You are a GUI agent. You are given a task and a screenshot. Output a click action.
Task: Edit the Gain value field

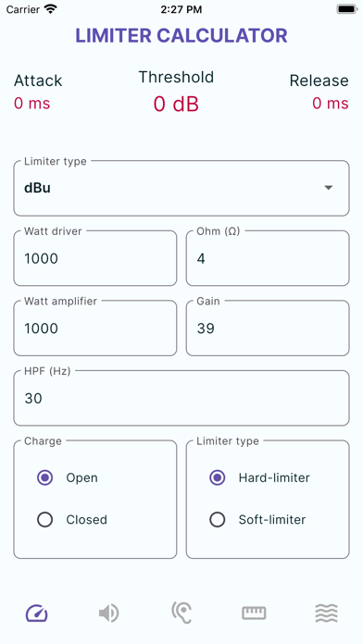point(268,328)
